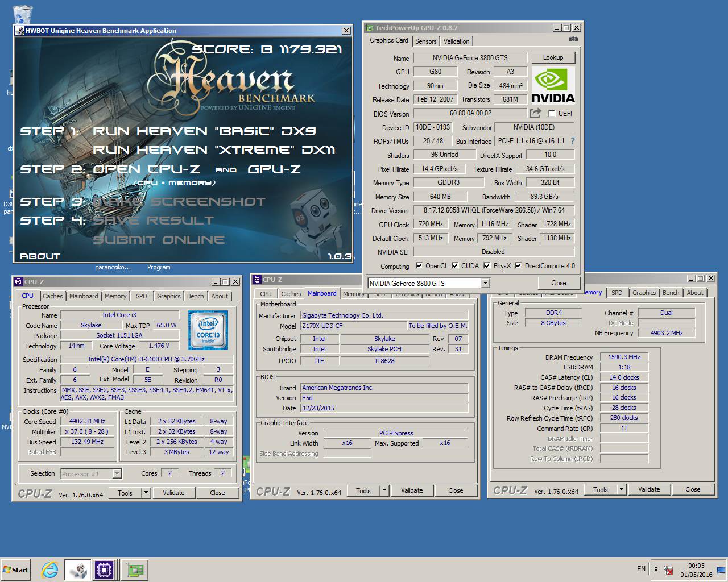Click the EN language indicator in tray
Screen dimensions: 728x582
tap(641, 569)
